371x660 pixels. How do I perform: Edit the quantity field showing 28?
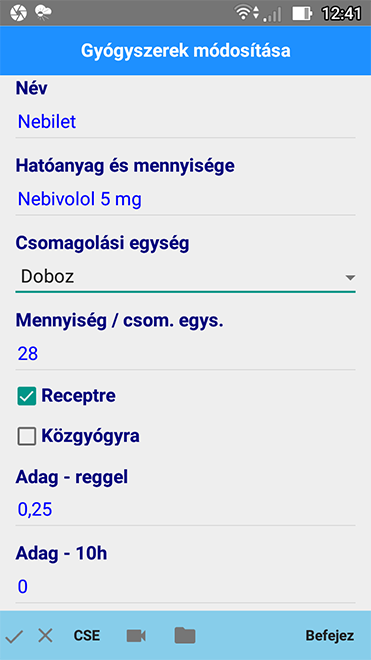(185, 354)
